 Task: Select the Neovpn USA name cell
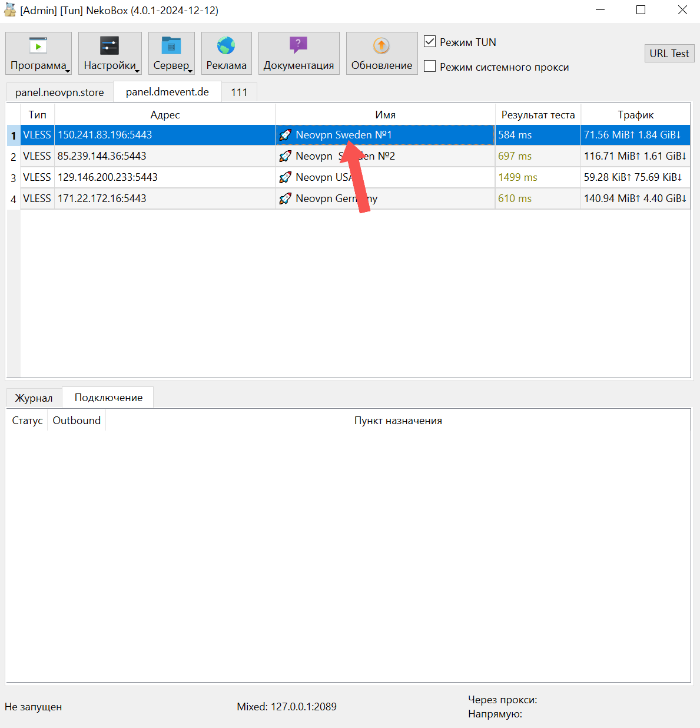(x=385, y=177)
